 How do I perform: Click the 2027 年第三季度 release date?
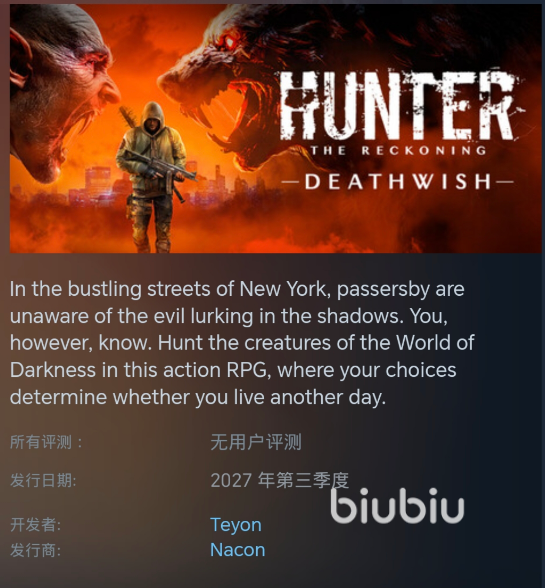coord(280,480)
